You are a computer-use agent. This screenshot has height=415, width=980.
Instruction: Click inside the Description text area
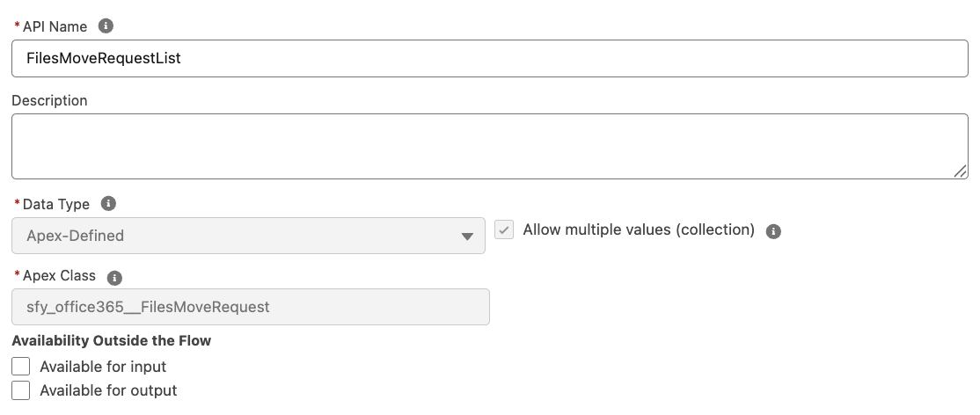click(489, 146)
